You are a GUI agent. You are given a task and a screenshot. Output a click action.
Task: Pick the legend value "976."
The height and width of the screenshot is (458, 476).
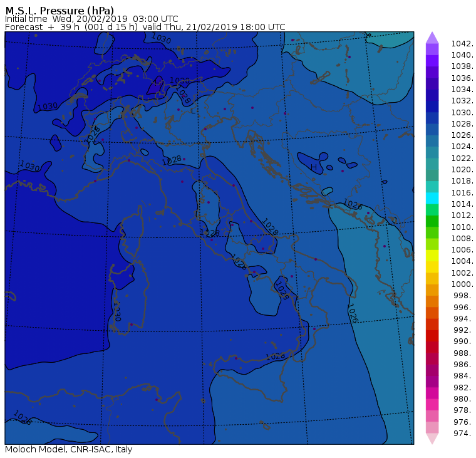pyautogui.click(x=463, y=422)
